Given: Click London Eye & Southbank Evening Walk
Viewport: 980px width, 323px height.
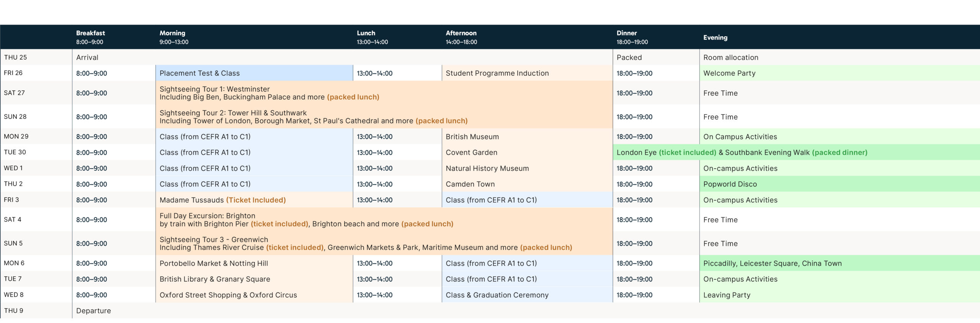Looking at the screenshot, I should pos(742,152).
